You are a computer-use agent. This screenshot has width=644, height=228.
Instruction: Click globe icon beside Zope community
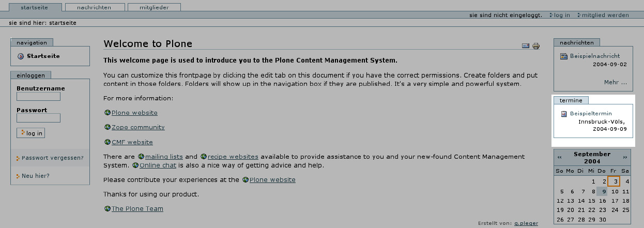coord(108,127)
